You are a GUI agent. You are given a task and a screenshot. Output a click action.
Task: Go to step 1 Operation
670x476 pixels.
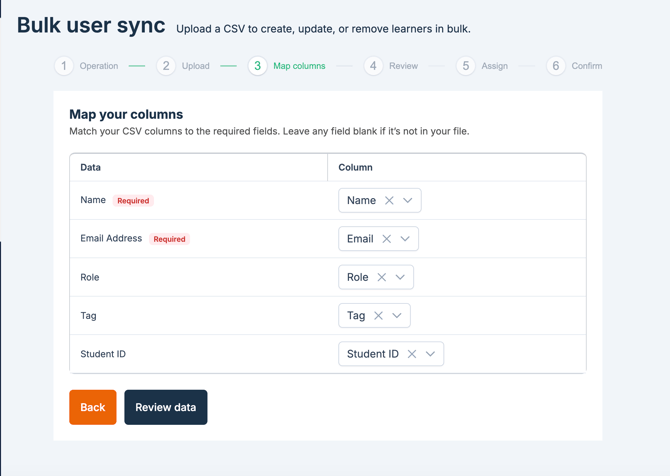coord(87,66)
